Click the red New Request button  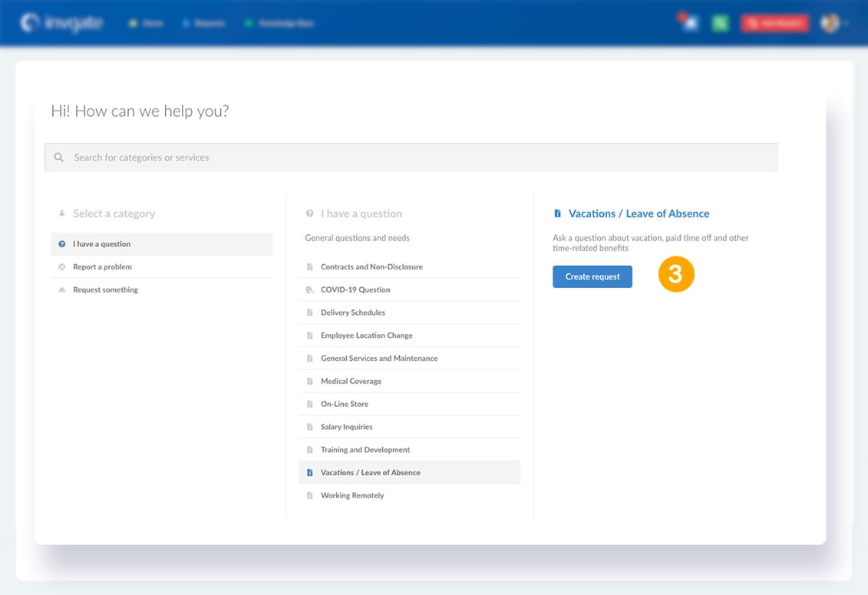pos(774,22)
